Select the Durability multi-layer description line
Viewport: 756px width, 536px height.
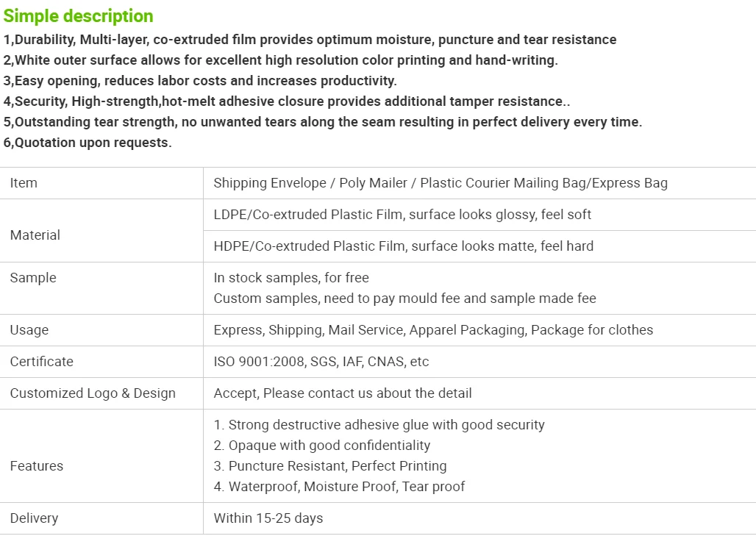point(310,40)
